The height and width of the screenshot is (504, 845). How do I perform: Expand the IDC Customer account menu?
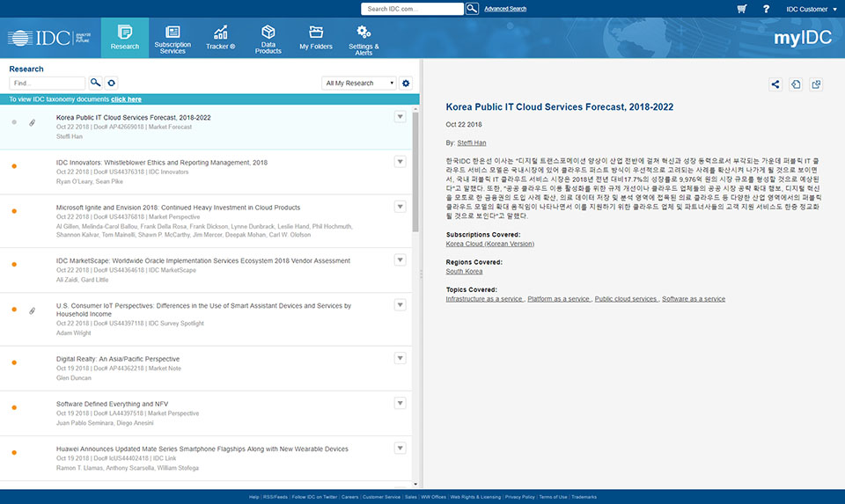click(811, 9)
